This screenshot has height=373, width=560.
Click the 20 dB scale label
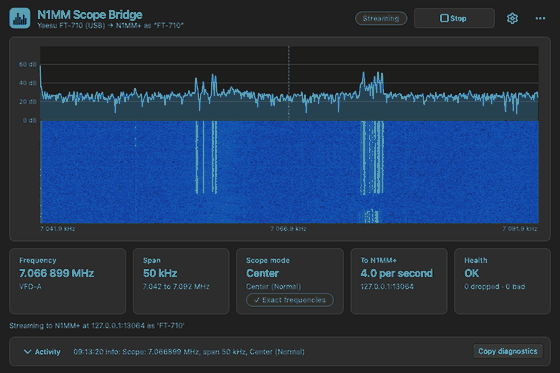click(x=28, y=102)
